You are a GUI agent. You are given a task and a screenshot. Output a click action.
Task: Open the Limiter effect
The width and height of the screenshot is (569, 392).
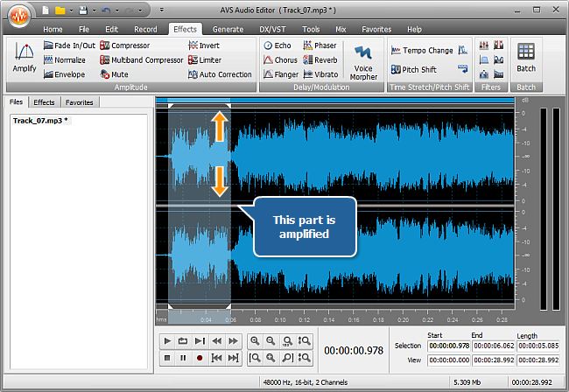pos(205,59)
